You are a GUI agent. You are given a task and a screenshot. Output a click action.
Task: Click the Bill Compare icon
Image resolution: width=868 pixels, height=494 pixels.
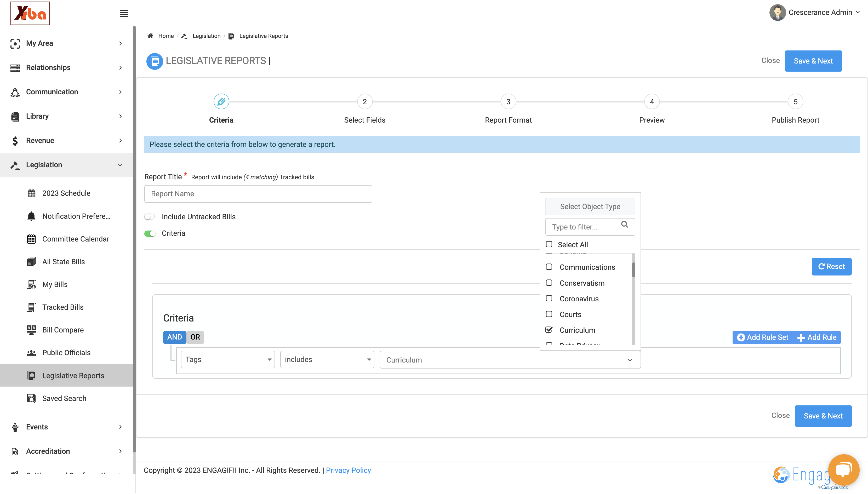coord(31,330)
